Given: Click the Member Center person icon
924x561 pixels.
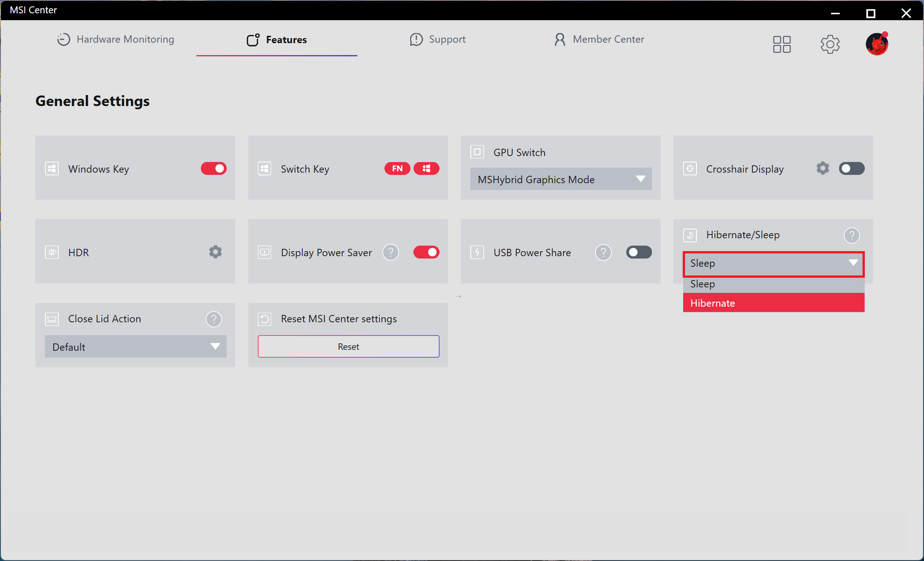Looking at the screenshot, I should pos(560,39).
